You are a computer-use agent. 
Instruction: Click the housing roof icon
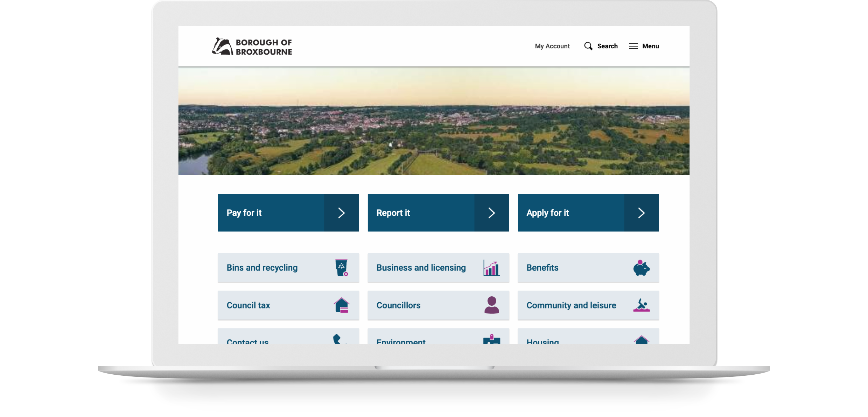tap(642, 340)
